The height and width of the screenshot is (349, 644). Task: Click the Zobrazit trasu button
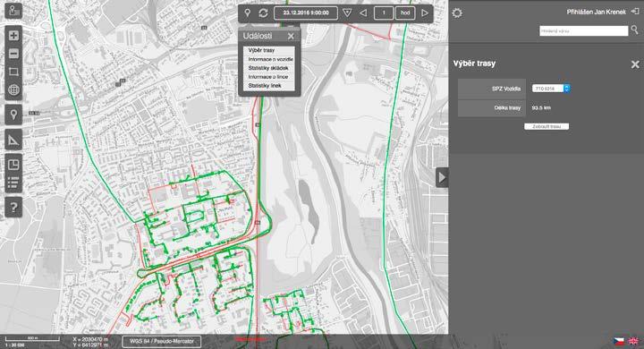tap(547, 126)
